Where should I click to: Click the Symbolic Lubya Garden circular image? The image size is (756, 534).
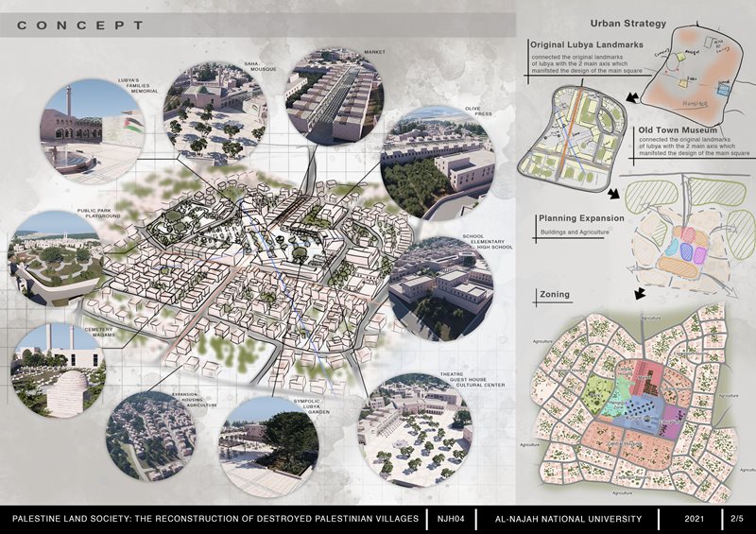[x=268, y=446]
